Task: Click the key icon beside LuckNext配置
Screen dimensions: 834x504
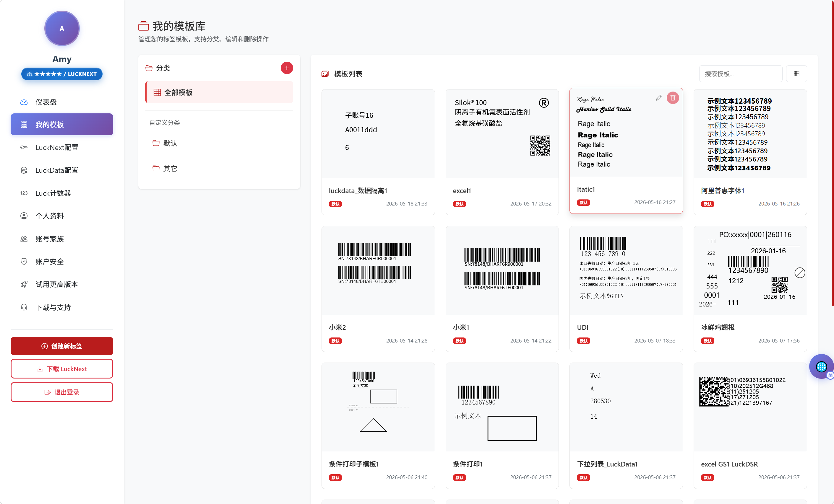Action: pyautogui.click(x=24, y=147)
